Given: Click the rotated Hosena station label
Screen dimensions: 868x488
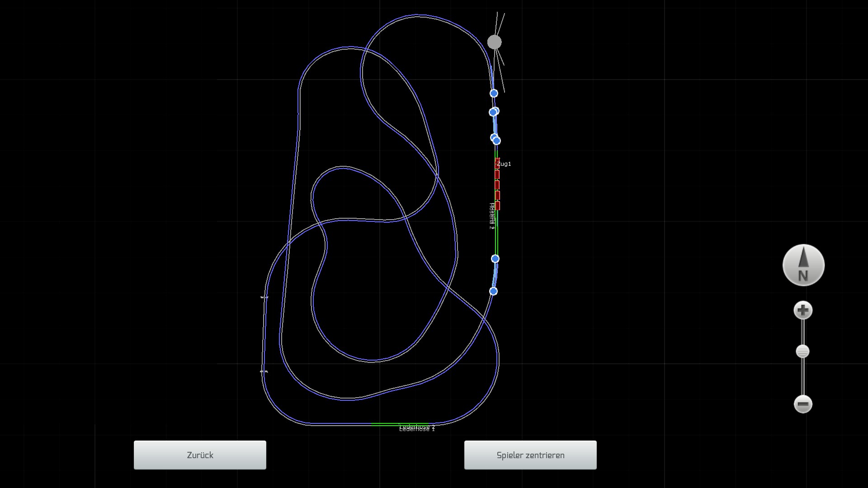Looking at the screenshot, I should [492, 216].
